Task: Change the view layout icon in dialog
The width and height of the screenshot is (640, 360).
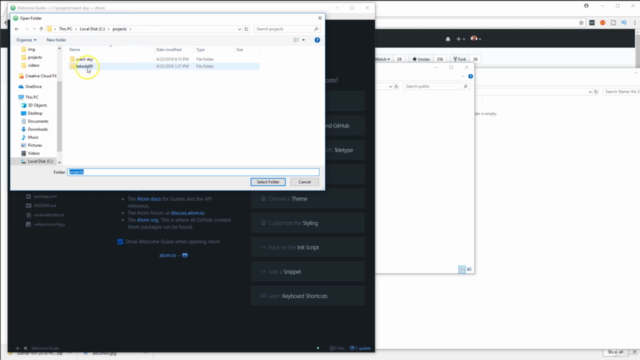Action: [x=296, y=40]
